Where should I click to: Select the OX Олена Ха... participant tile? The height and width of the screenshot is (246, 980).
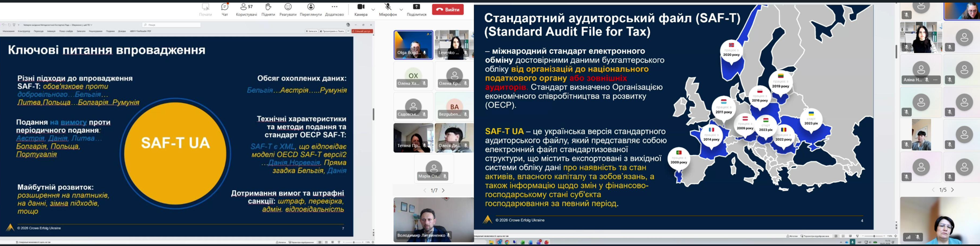413,76
